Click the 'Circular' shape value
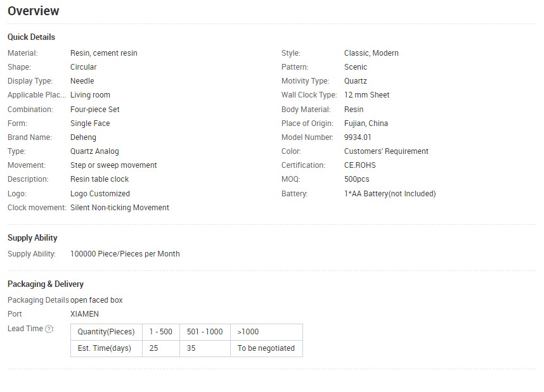544x392 pixels. 83,67
